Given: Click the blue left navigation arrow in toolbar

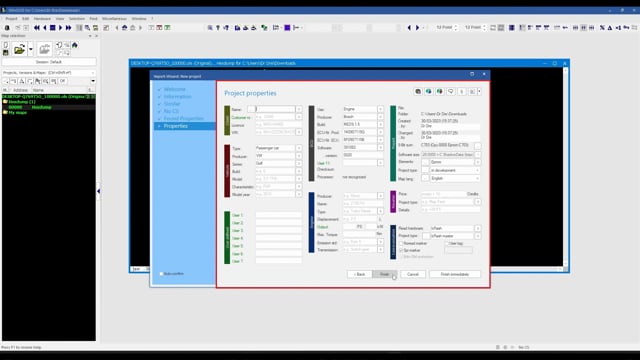Looking at the screenshot, I should click(409, 28).
